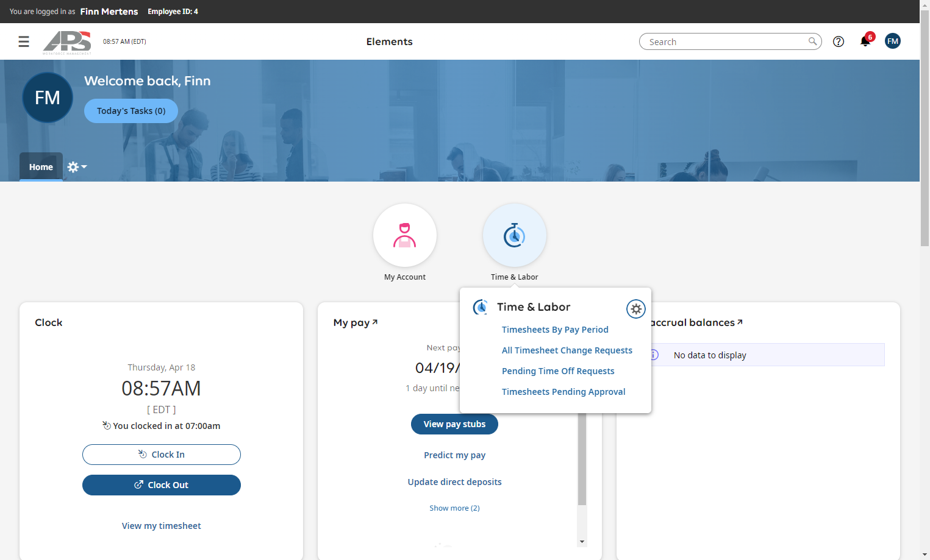
Task: Click the Finn Mertens user name
Action: click(x=109, y=12)
